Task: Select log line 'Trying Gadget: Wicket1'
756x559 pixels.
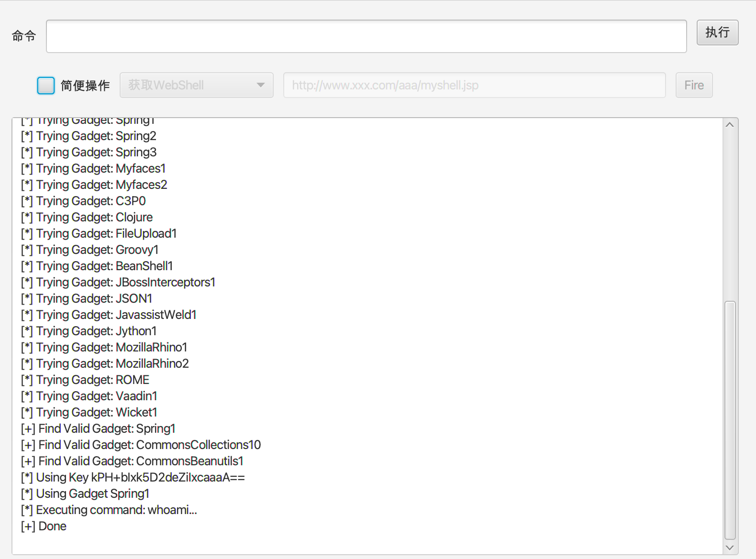Action: [x=89, y=412]
